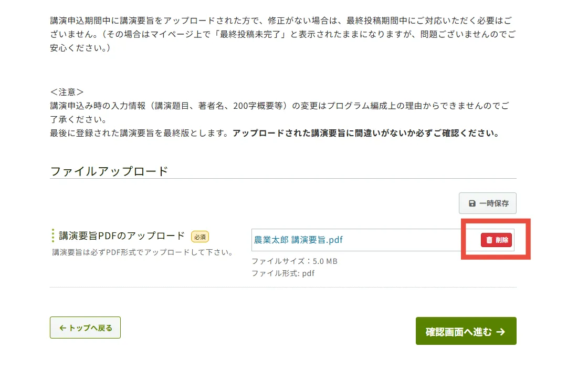Click the 講演要旨PDFのアップロード field label
Viewport: 588px width, 368px height.
click(x=122, y=236)
